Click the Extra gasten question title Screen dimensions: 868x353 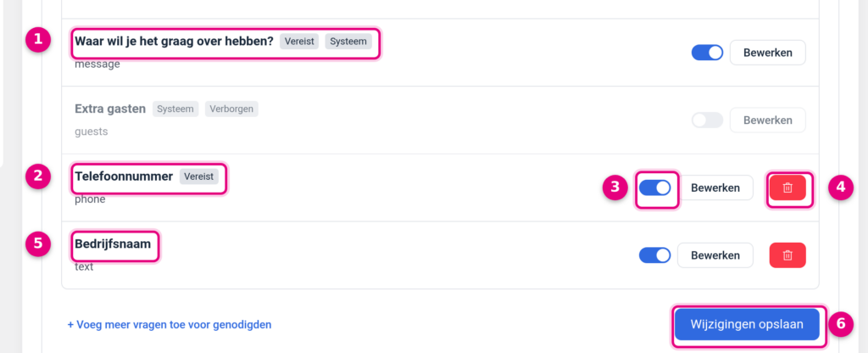pyautogui.click(x=110, y=109)
